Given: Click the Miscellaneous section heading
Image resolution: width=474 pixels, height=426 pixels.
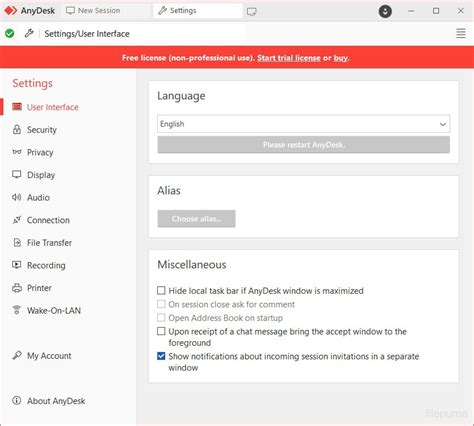Looking at the screenshot, I should click(192, 264).
